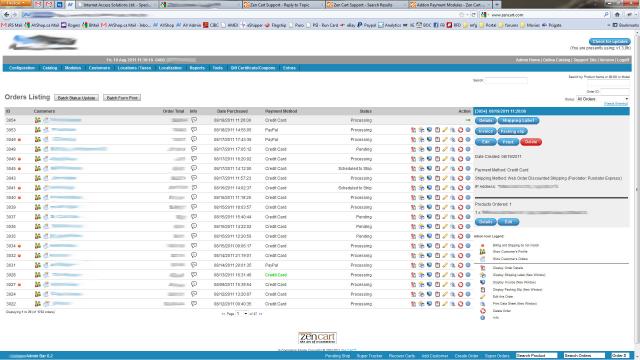Open the Tools menu
Screen dimensions: 640x360
pyautogui.click(x=218, y=68)
